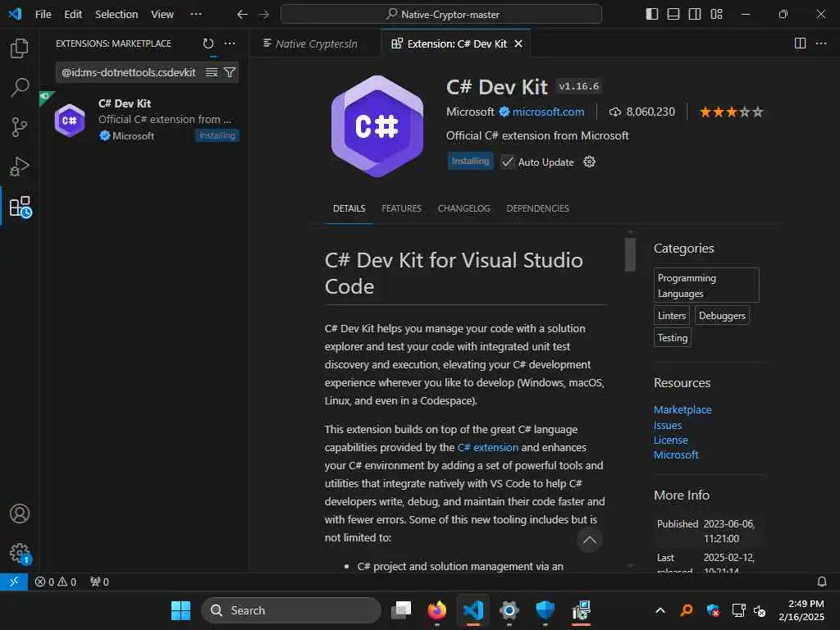Toggle the primary side bar layout button

pyautogui.click(x=652, y=14)
